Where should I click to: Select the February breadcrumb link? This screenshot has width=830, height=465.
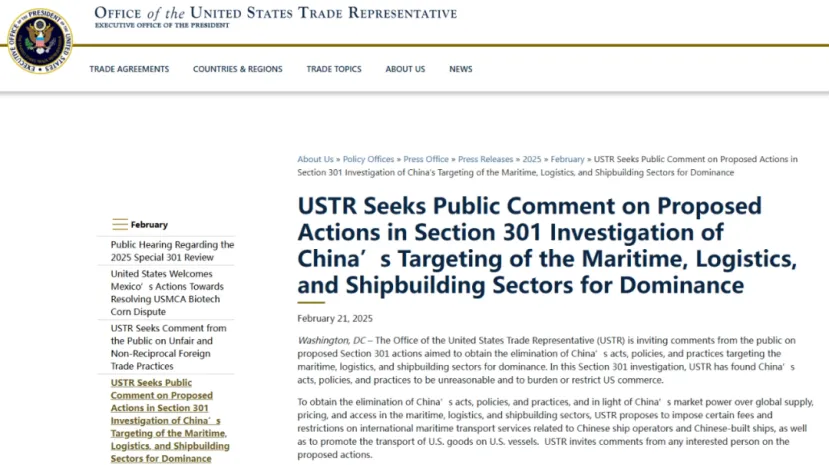coord(567,159)
